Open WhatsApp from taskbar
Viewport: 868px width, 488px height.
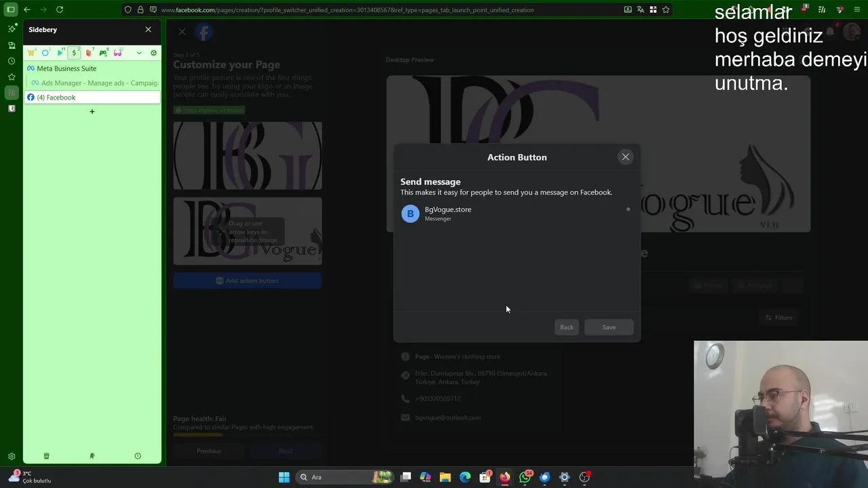[x=525, y=477]
